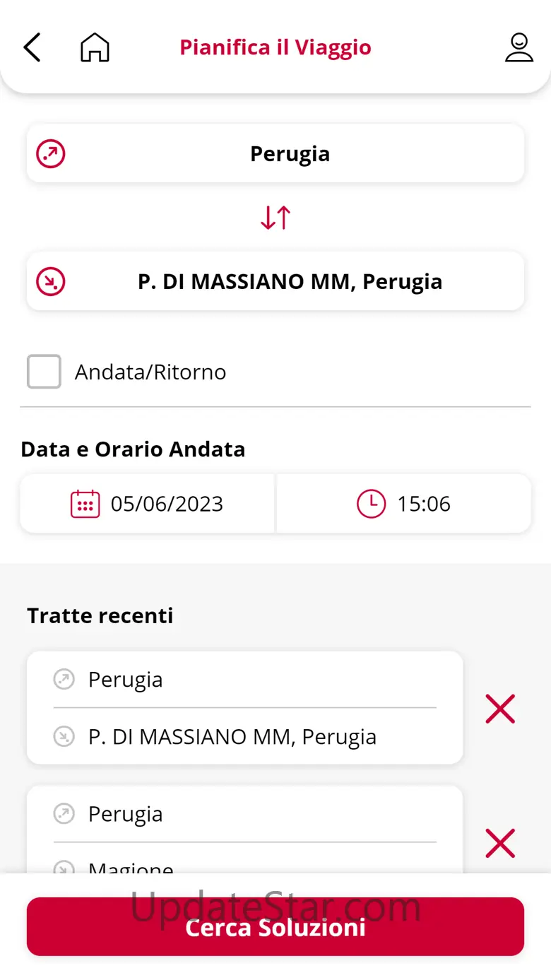Select recent route to P. DI MASSIANO MM
551x980 pixels.
(x=244, y=708)
